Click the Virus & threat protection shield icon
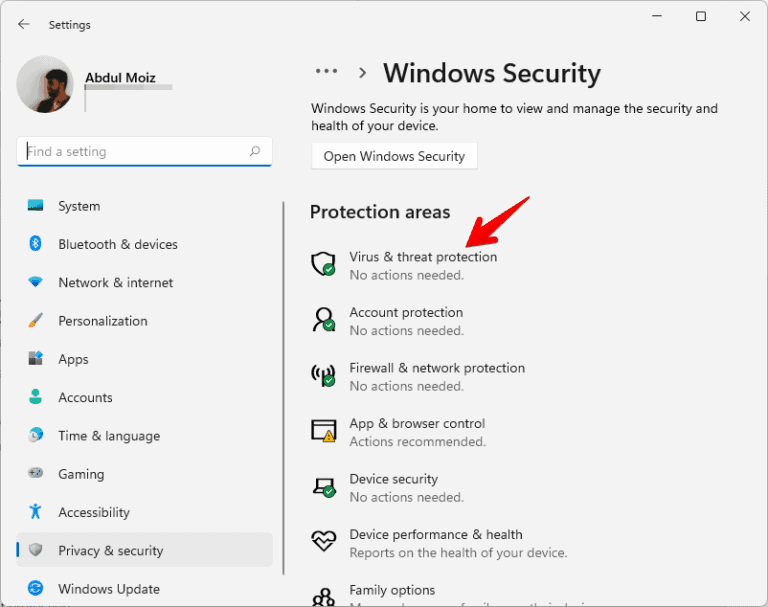 click(323, 265)
